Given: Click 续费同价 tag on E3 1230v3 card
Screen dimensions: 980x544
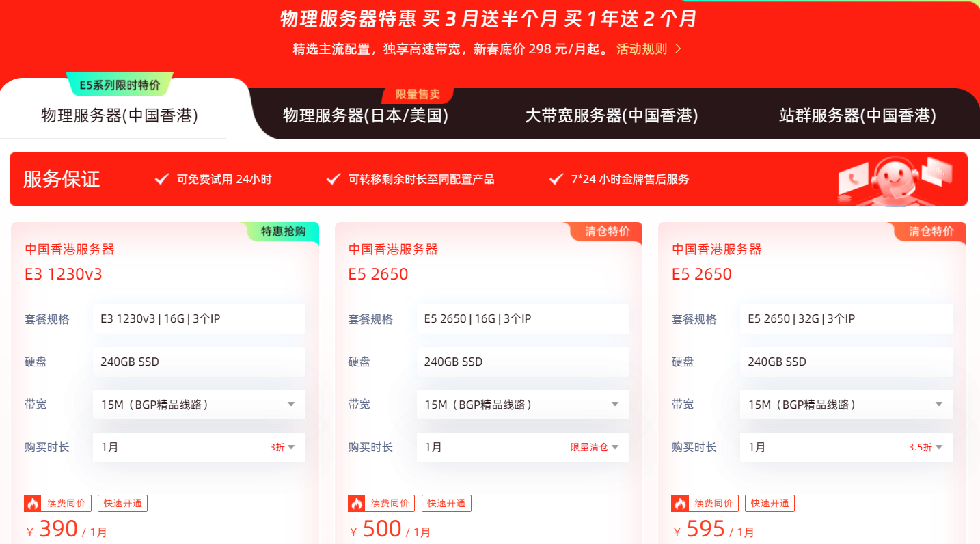Looking at the screenshot, I should 66,504.
